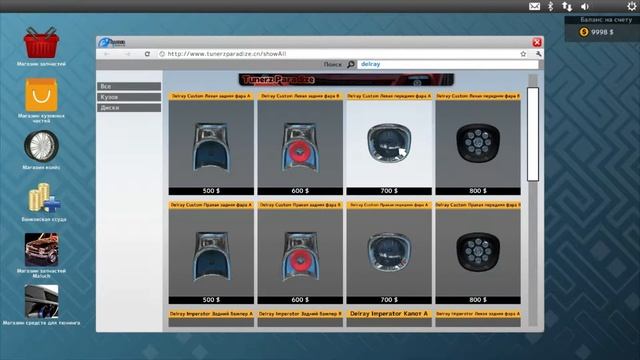Select Delray Custom right front light B
The height and width of the screenshot is (360, 640).
pyautogui.click(x=478, y=253)
